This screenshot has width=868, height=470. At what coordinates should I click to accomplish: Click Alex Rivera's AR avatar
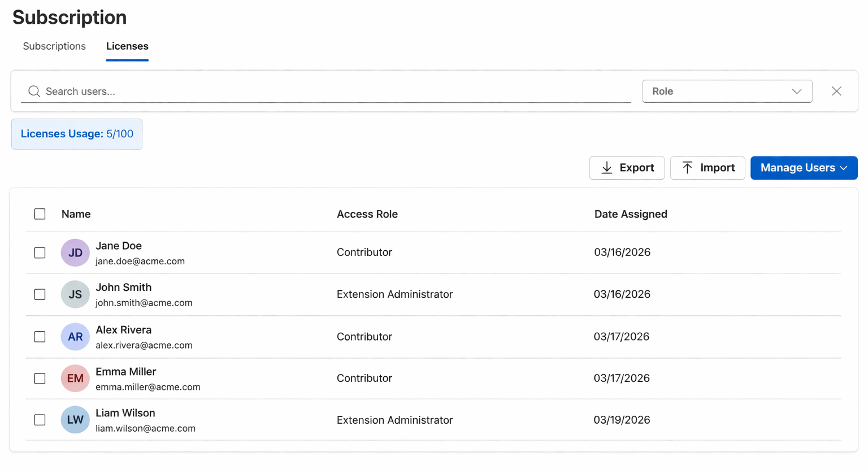(75, 337)
